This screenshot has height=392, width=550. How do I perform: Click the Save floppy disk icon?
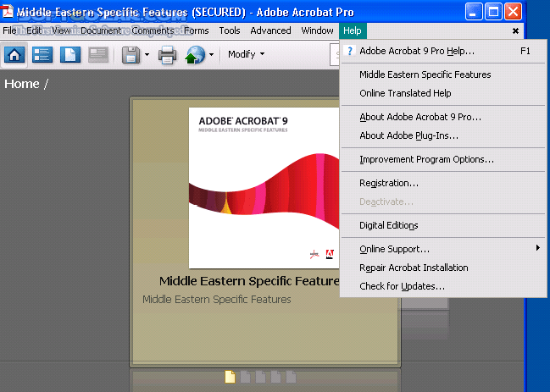(x=131, y=55)
